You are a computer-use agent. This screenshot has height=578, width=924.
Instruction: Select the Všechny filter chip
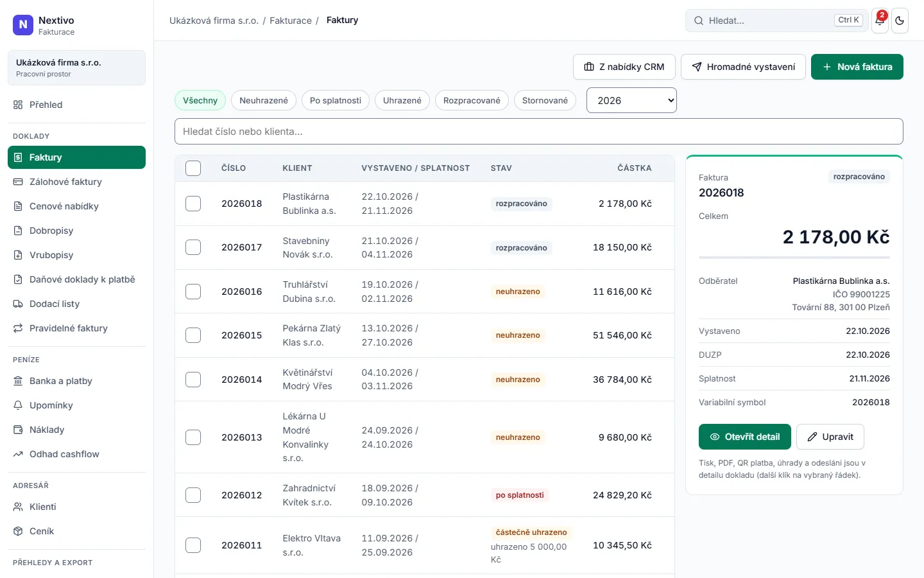pyautogui.click(x=200, y=100)
